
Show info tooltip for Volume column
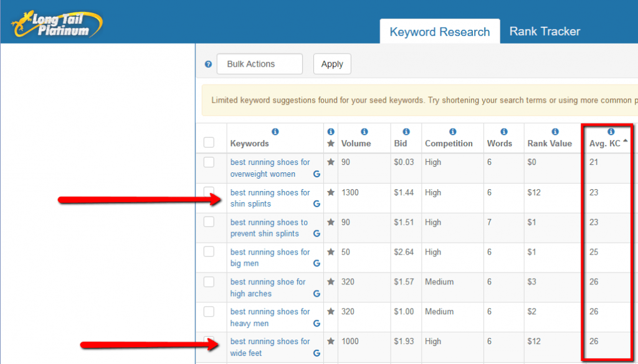click(x=364, y=132)
